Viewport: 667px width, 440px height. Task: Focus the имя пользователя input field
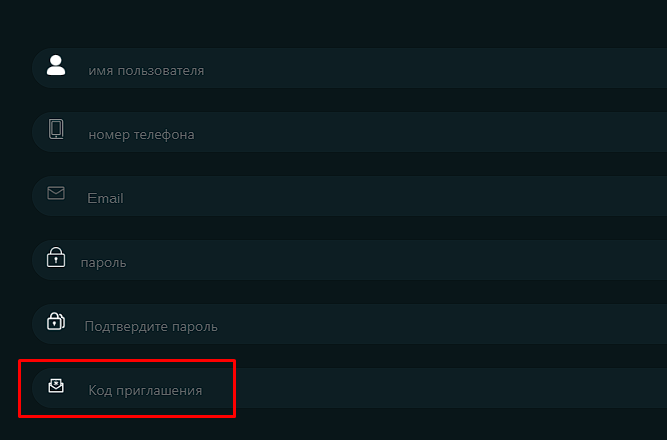[349, 68]
